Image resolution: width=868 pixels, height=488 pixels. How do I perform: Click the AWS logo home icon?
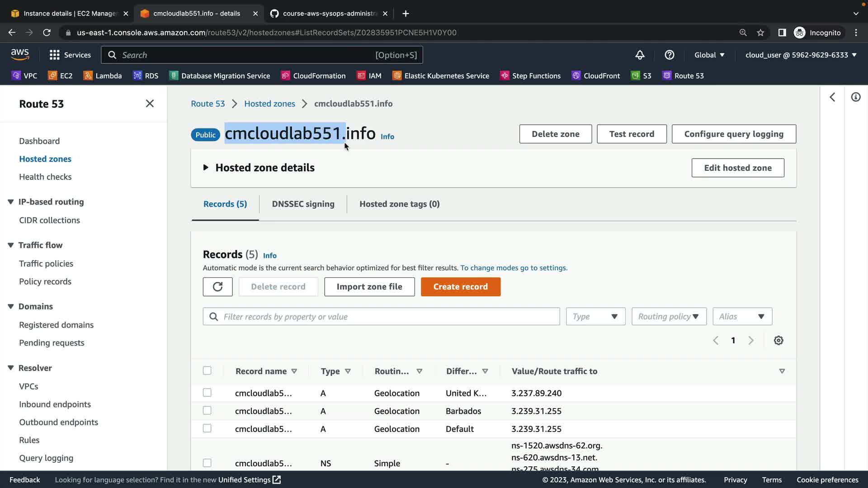pos(20,55)
